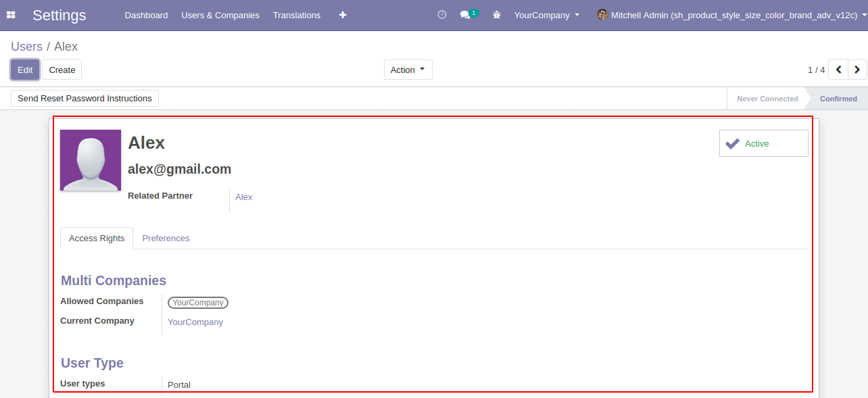Click the Confirmed status stage

(838, 99)
